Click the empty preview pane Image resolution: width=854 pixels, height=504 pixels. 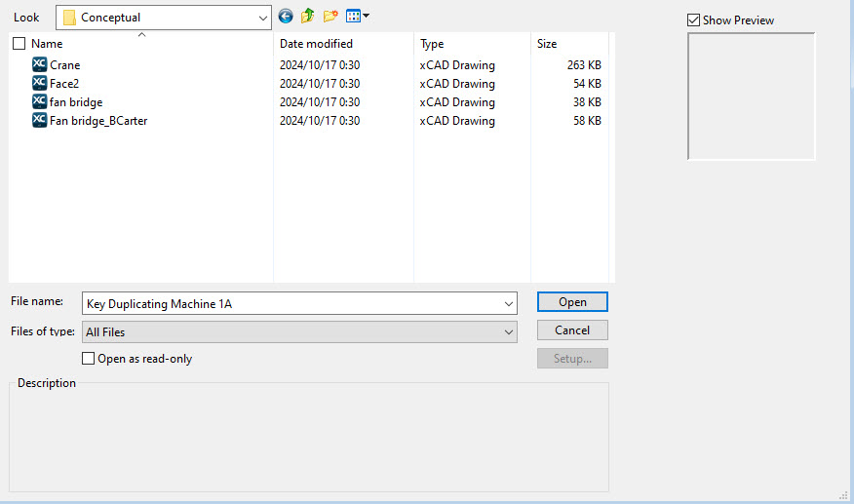click(x=751, y=96)
